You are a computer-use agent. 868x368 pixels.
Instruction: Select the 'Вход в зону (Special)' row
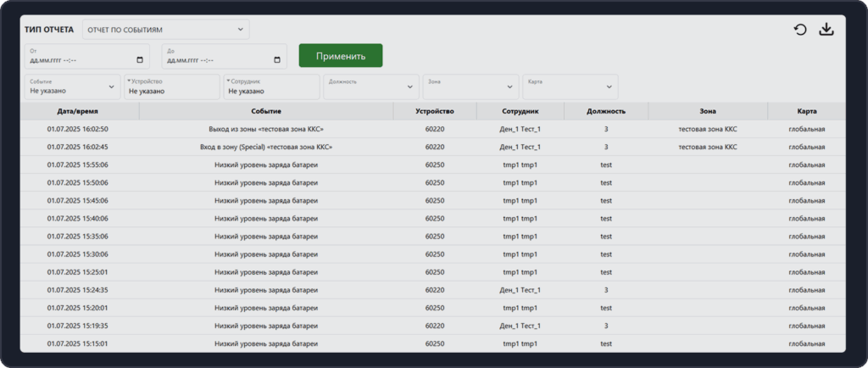point(265,147)
